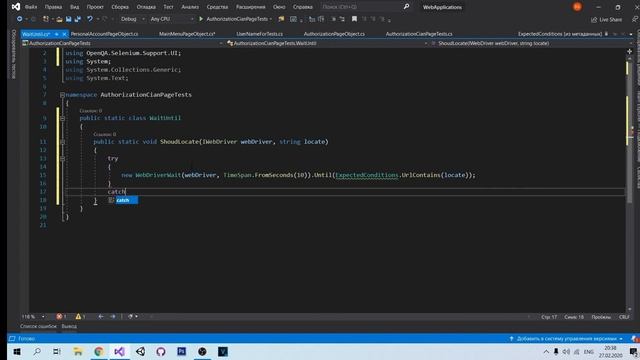Open Windows taskbar search
Viewport: 640px width, 360px height.
(x=37, y=352)
